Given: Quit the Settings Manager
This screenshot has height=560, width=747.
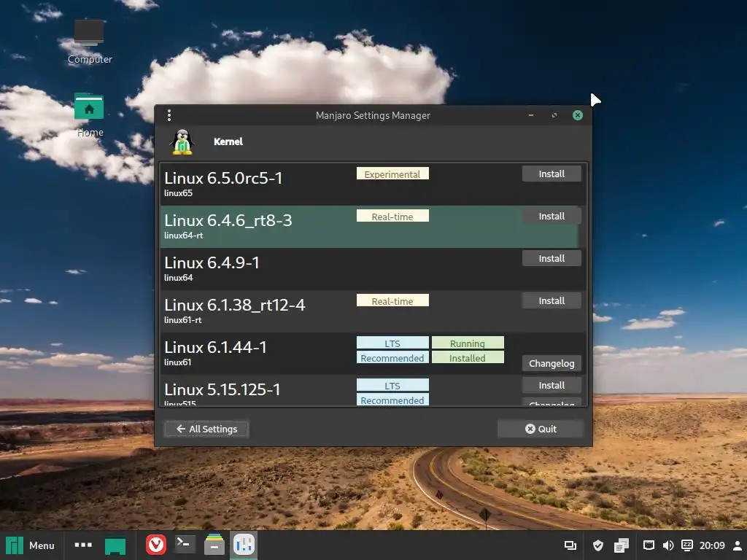Looking at the screenshot, I should tap(541, 429).
